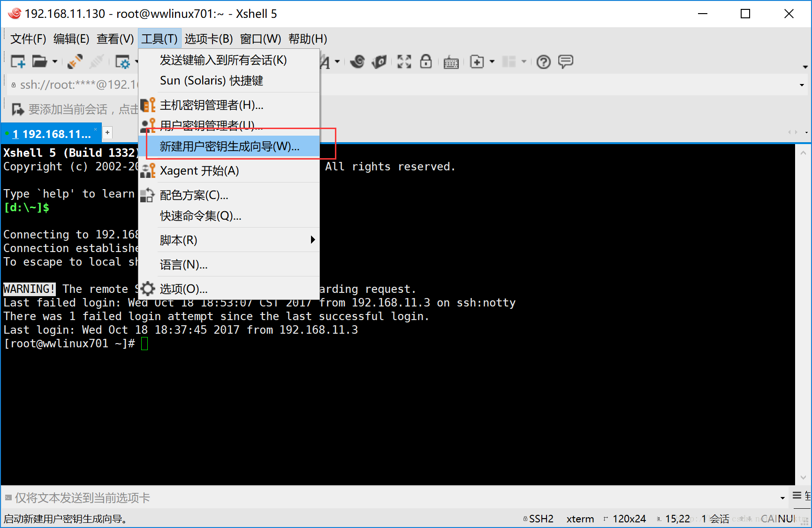Launch Xftp via the green swirl icon
The height and width of the screenshot is (528, 812).
tap(357, 61)
